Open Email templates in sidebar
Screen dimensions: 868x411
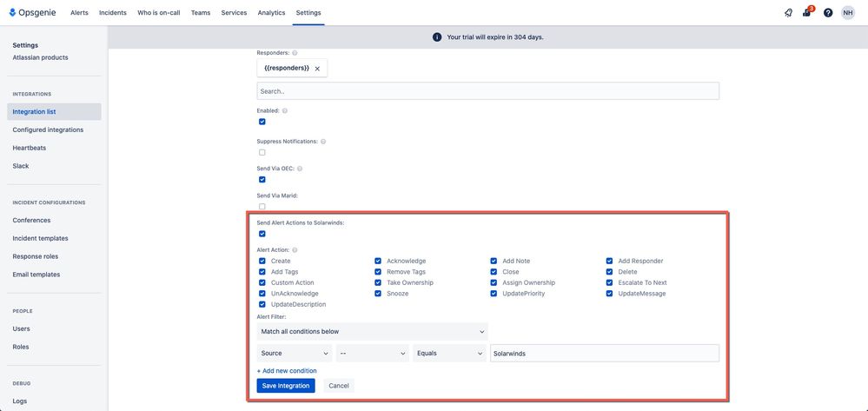click(x=36, y=275)
